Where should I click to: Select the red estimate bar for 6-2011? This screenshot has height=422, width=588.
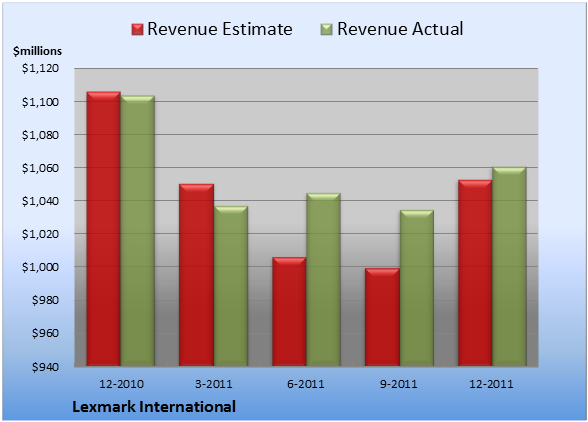(289, 312)
